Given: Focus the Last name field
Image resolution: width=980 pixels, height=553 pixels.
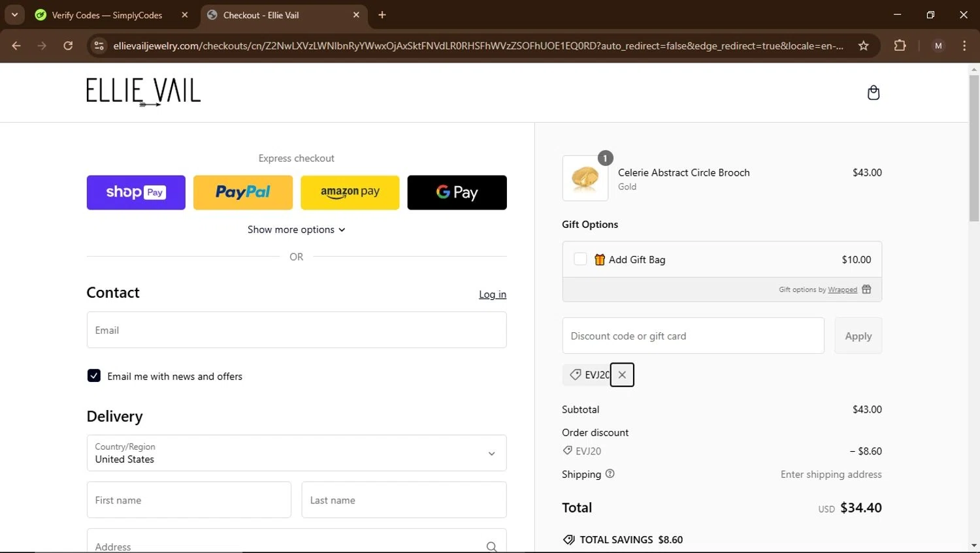Looking at the screenshot, I should (404, 500).
